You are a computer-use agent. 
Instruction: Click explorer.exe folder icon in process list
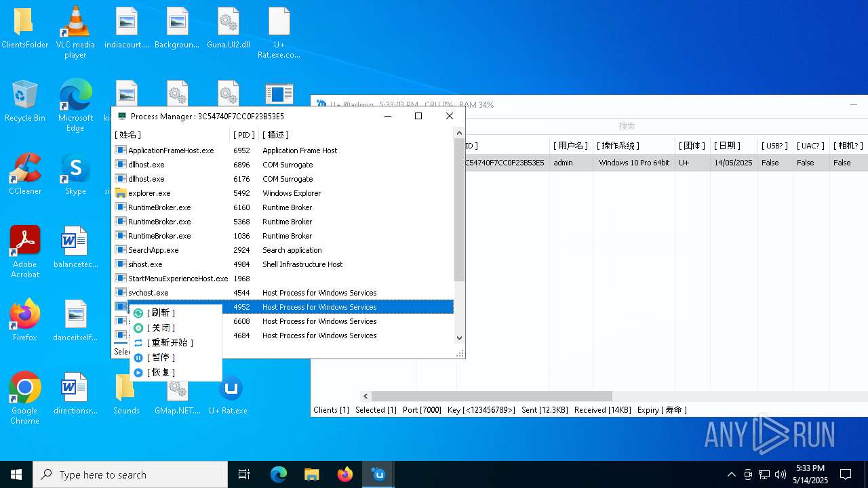pos(121,193)
